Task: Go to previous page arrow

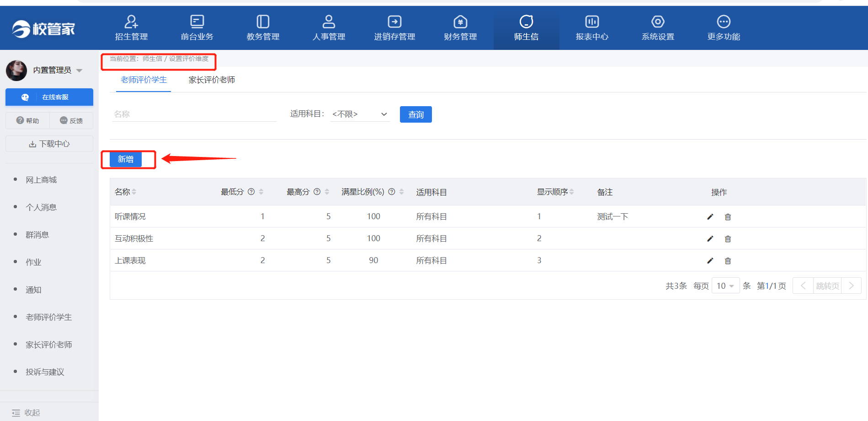Action: (803, 286)
